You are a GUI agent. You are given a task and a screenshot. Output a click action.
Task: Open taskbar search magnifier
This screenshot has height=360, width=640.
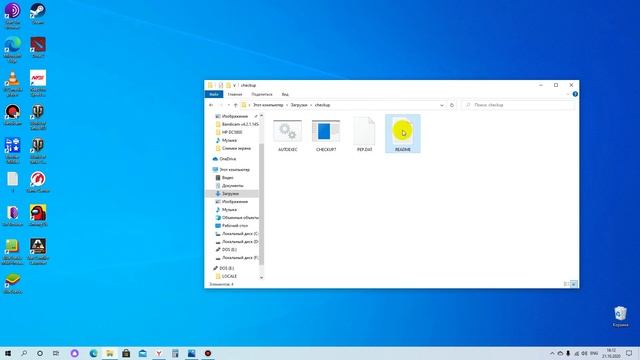click(24, 353)
